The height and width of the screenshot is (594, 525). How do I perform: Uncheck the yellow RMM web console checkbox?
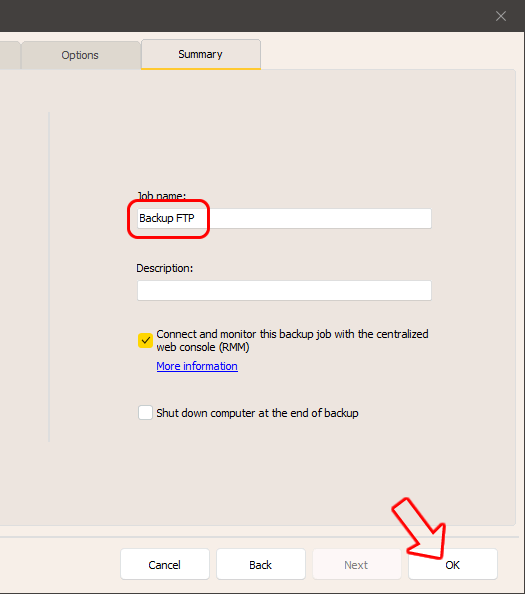pyautogui.click(x=145, y=341)
